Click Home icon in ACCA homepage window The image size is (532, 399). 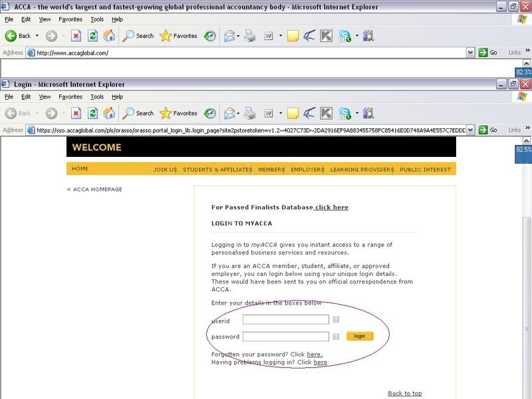[x=109, y=36]
